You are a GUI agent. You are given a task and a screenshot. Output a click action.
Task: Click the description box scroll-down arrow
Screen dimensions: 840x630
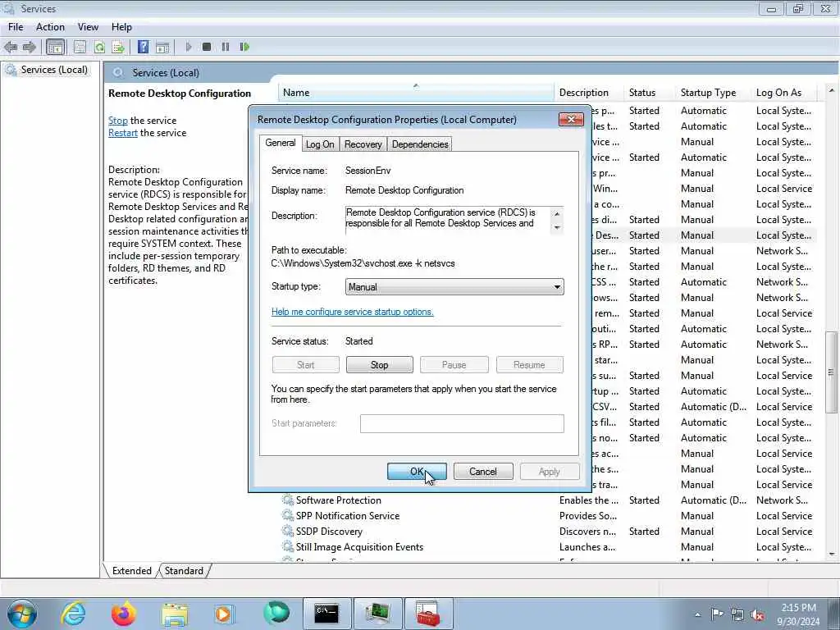point(557,228)
